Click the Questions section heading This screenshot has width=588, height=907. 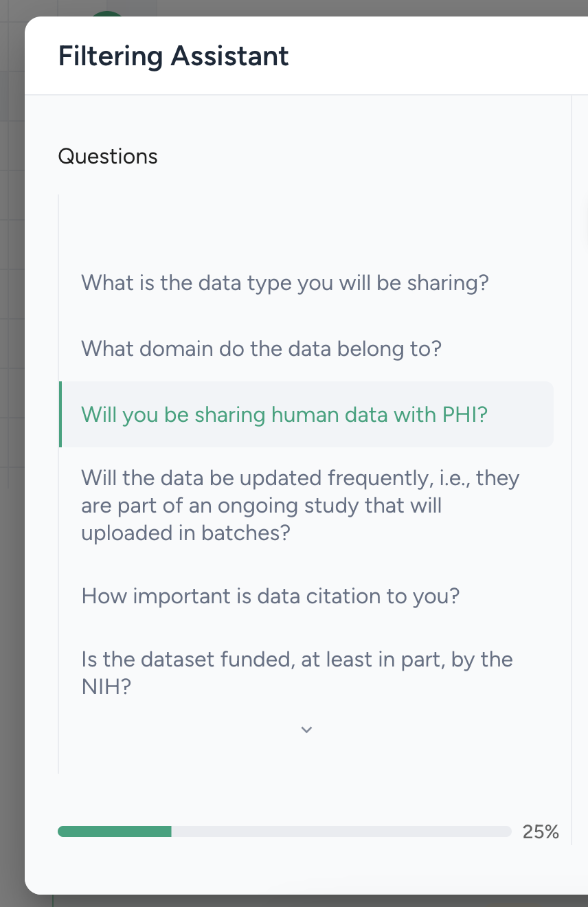tap(108, 156)
